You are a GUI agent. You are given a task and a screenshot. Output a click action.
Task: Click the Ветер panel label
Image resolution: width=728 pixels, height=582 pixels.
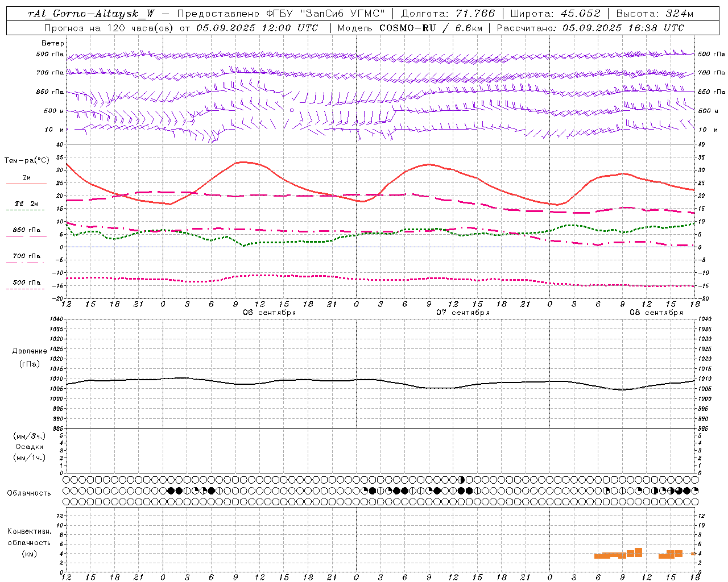(53, 43)
